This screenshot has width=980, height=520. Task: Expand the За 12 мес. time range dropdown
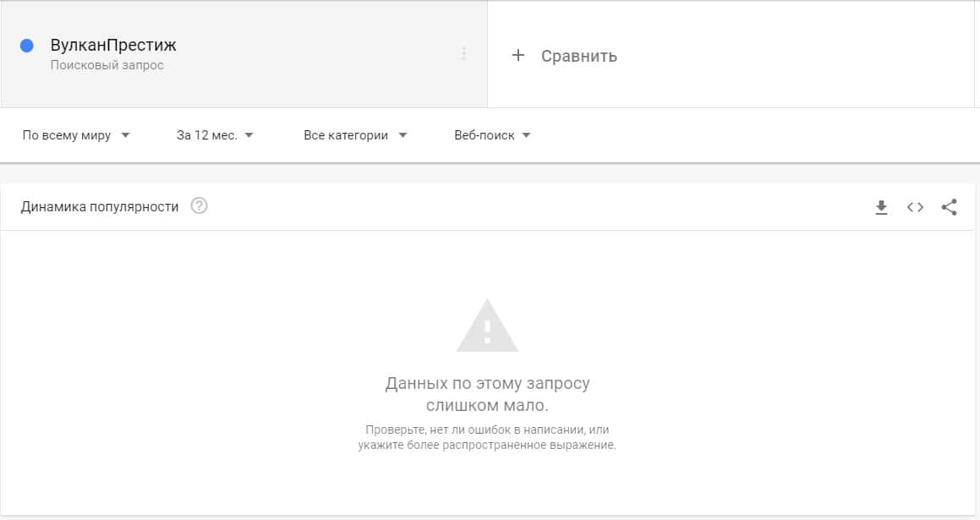[215, 135]
